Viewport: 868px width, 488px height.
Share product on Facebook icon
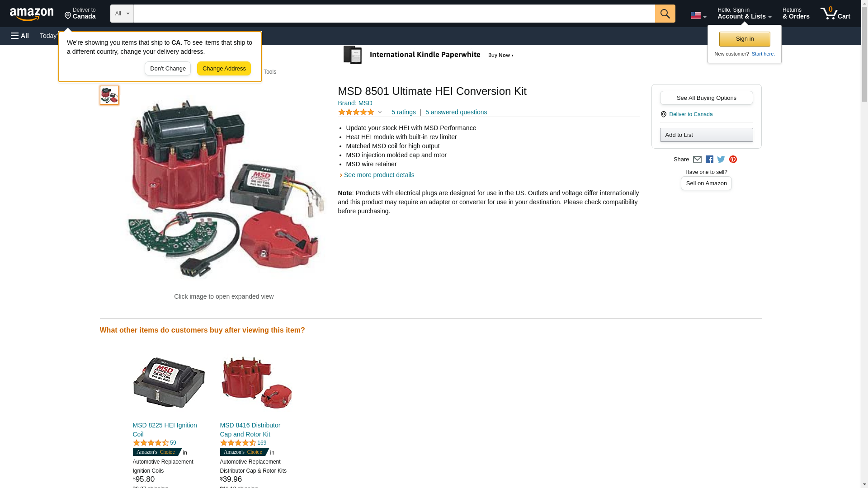709,160
